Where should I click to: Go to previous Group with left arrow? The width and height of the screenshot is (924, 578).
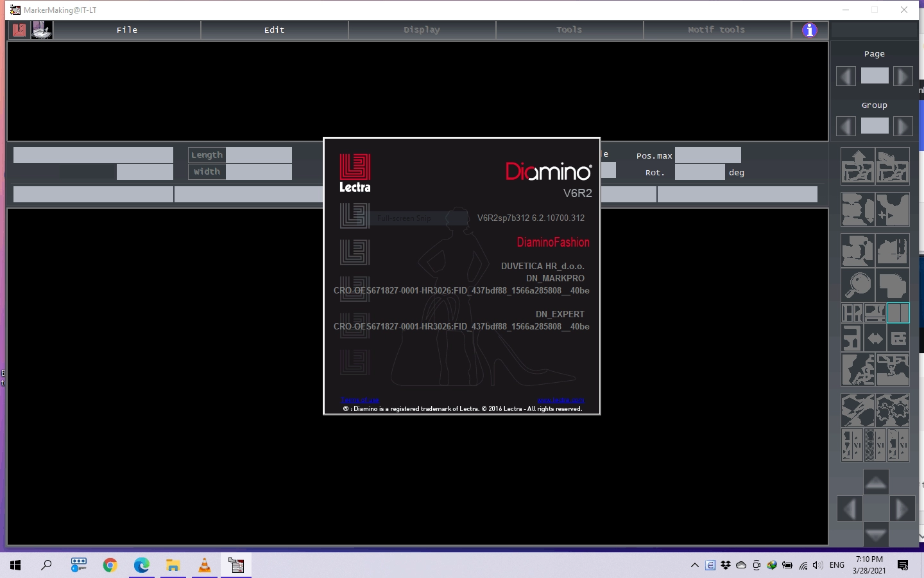point(846,126)
